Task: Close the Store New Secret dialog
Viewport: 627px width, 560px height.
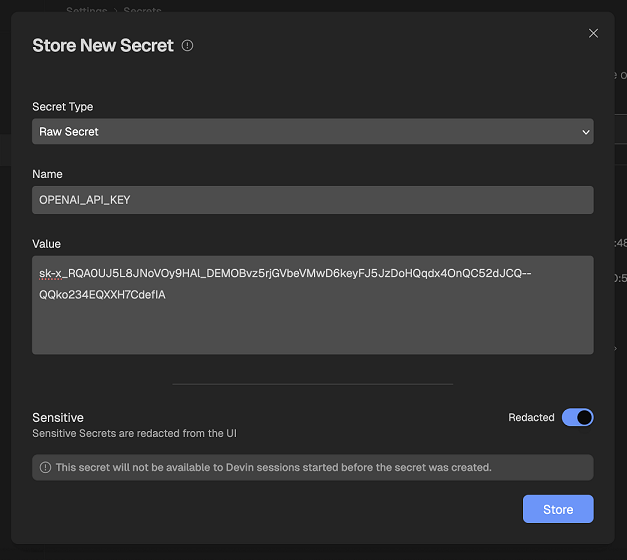Action: click(593, 33)
